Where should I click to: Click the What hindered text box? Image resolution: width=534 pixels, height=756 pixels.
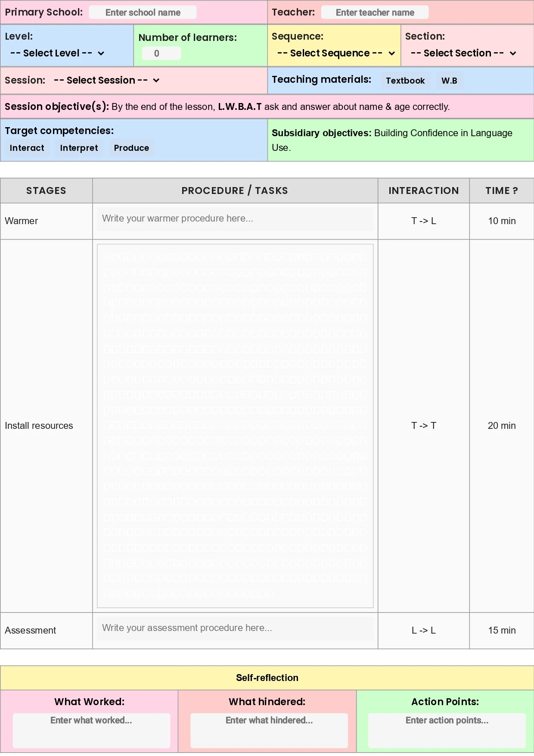coord(269,730)
